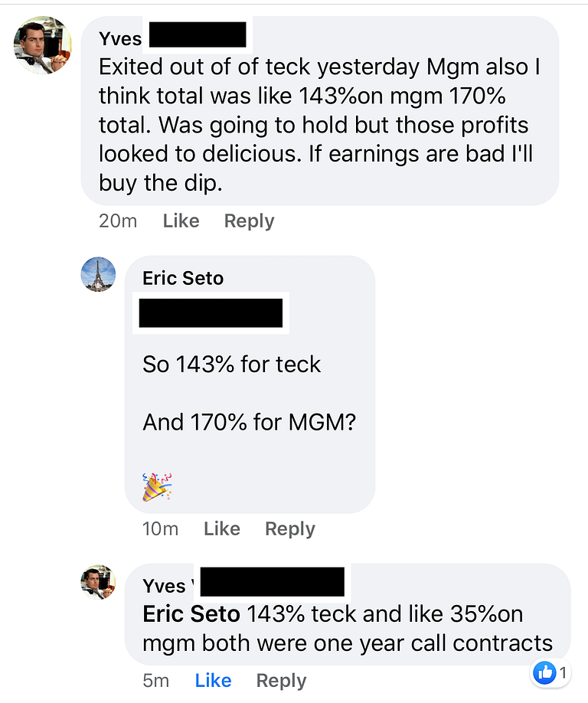Reply to Eric Seto's comment

[289, 529]
